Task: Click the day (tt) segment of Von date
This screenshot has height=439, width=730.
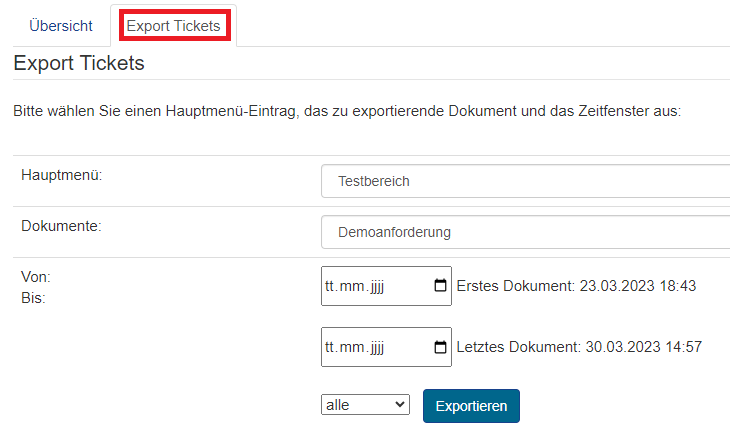Action: pyautogui.click(x=331, y=286)
